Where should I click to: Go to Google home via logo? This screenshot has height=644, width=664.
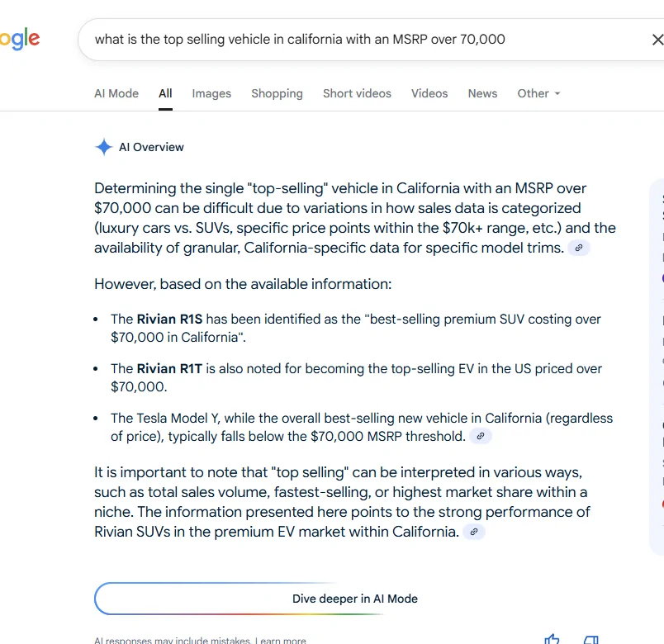click(20, 39)
